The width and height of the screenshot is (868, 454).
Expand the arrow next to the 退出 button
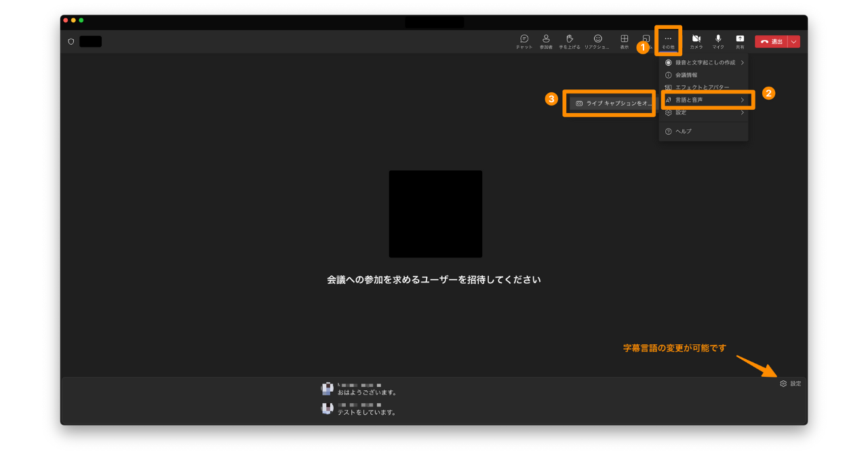click(x=794, y=41)
